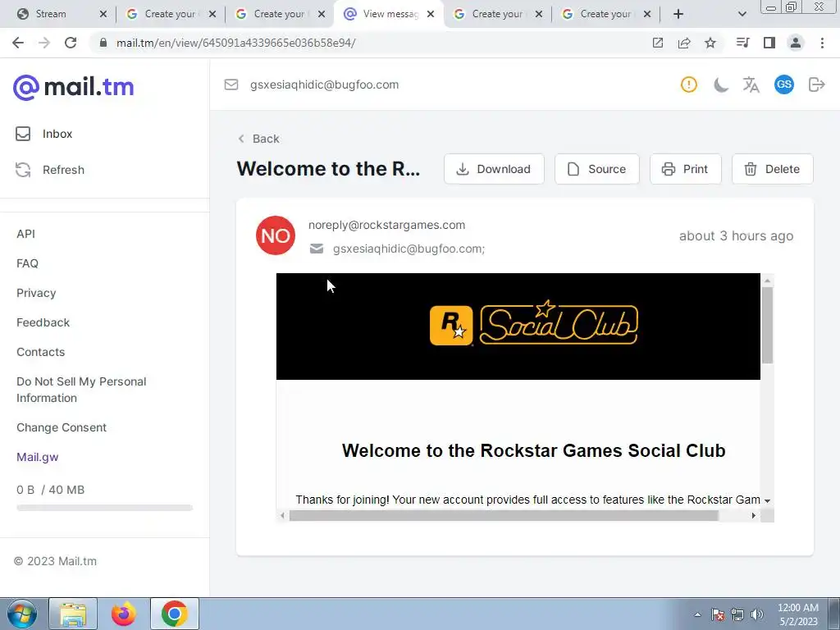This screenshot has height=630, width=840.
Task: View the email source
Action: (x=597, y=169)
